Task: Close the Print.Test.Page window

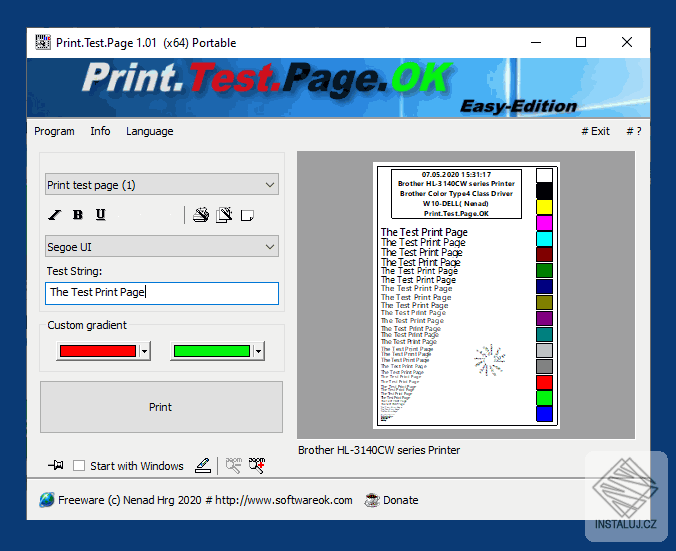Action: coord(627,42)
